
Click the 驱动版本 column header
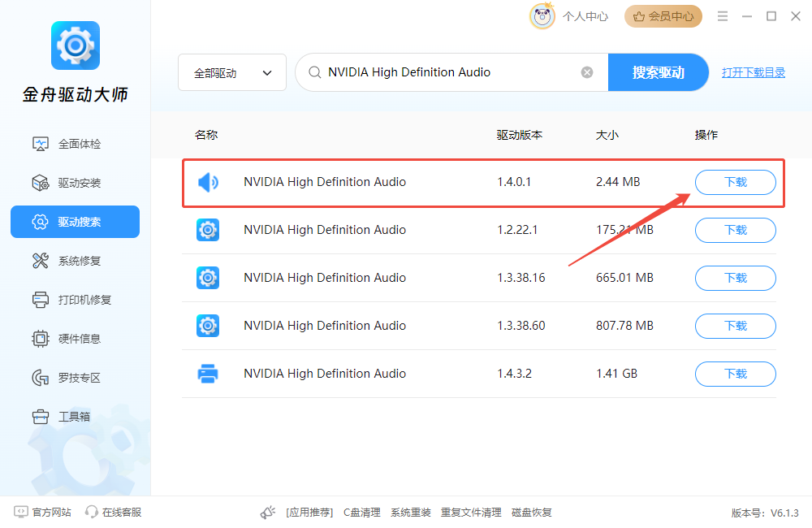[x=520, y=135]
